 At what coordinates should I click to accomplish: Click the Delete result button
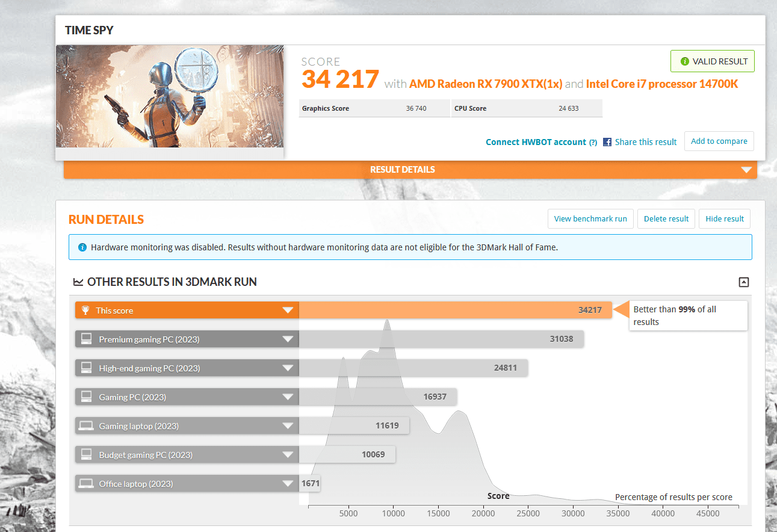click(x=666, y=218)
